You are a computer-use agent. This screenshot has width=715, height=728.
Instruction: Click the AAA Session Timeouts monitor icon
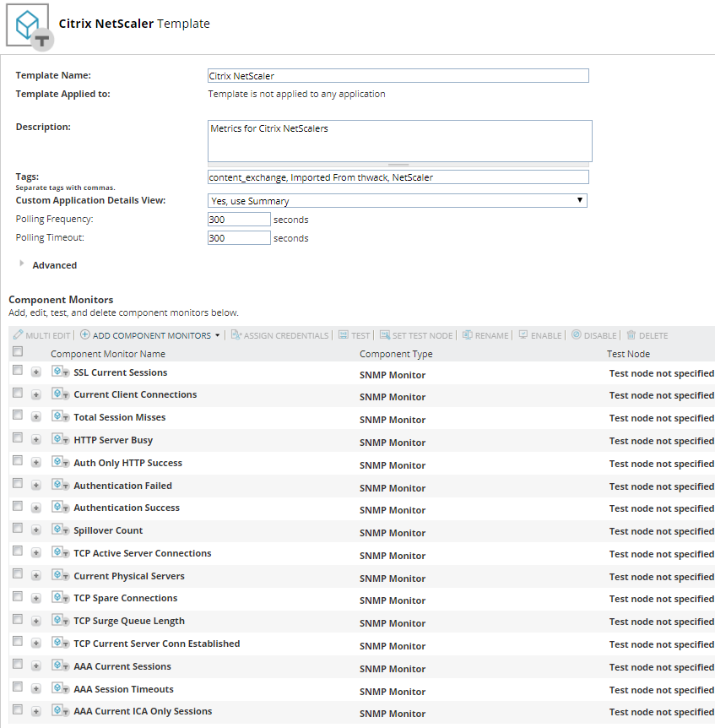60,687
